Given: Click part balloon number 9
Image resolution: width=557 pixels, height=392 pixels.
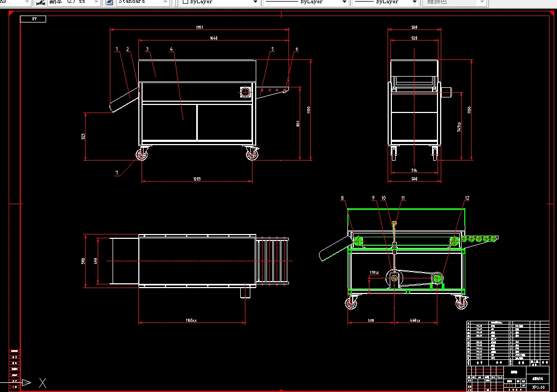Looking at the screenshot, I should 373,198.
